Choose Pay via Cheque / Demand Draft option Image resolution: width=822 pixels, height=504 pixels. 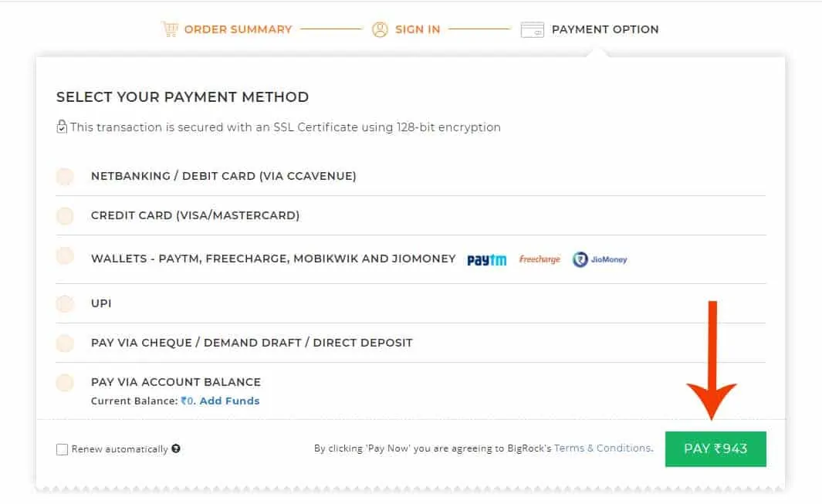click(x=65, y=343)
